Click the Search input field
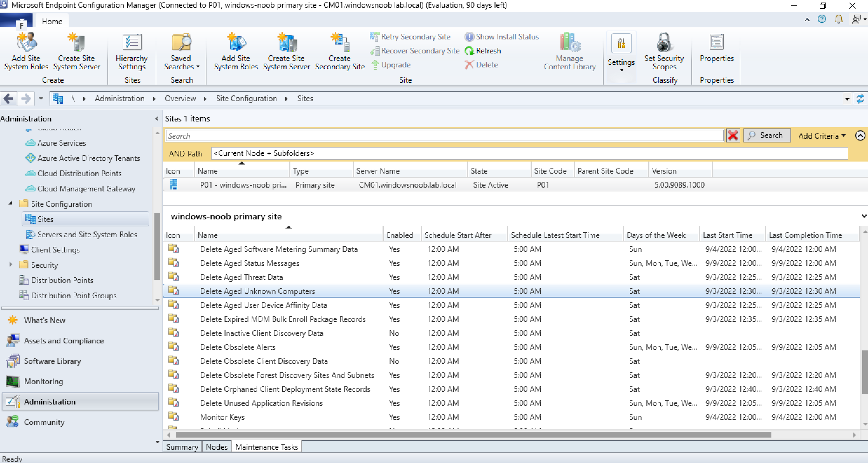Screen dimensions: 868x463 [x=444, y=135]
